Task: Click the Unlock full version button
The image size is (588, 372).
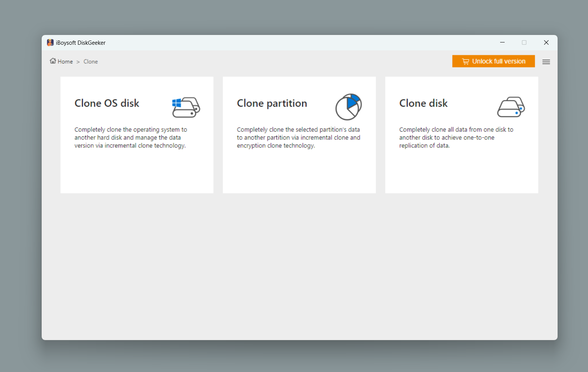Action: 493,61
